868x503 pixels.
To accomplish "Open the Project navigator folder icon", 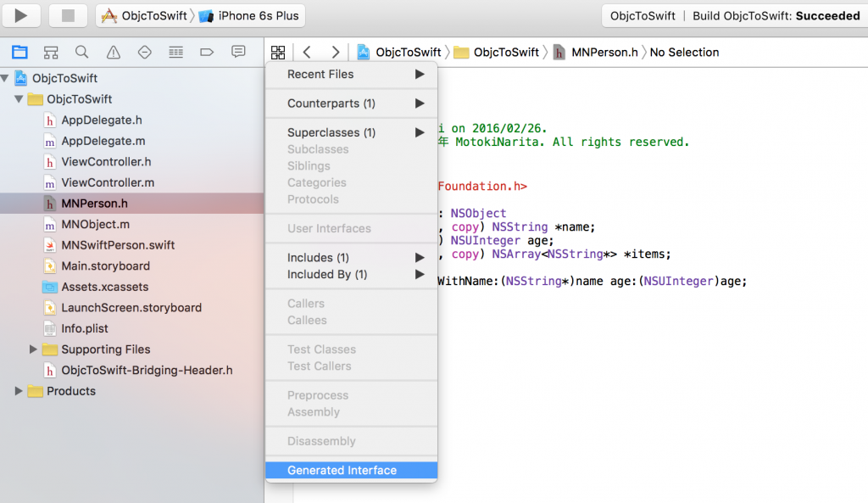I will pyautogui.click(x=19, y=52).
